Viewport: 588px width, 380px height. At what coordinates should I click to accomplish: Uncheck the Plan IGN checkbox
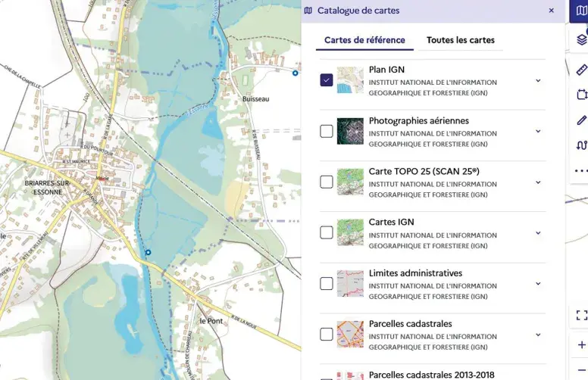(x=327, y=79)
